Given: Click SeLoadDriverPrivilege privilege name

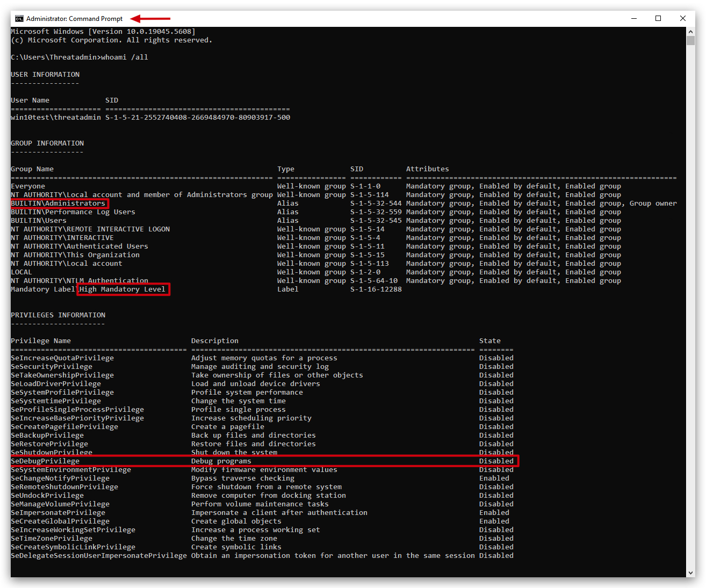Looking at the screenshot, I should coord(56,384).
